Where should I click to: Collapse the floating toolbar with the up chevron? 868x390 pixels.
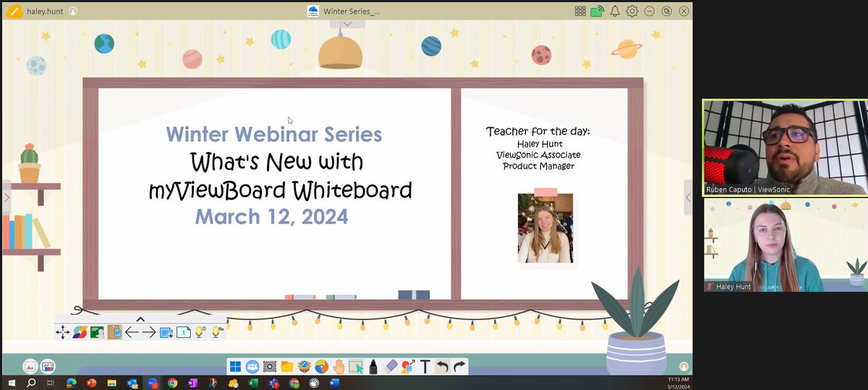pos(140,319)
